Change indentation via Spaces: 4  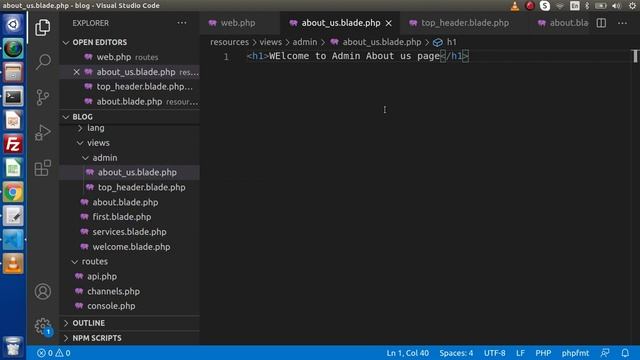456,353
